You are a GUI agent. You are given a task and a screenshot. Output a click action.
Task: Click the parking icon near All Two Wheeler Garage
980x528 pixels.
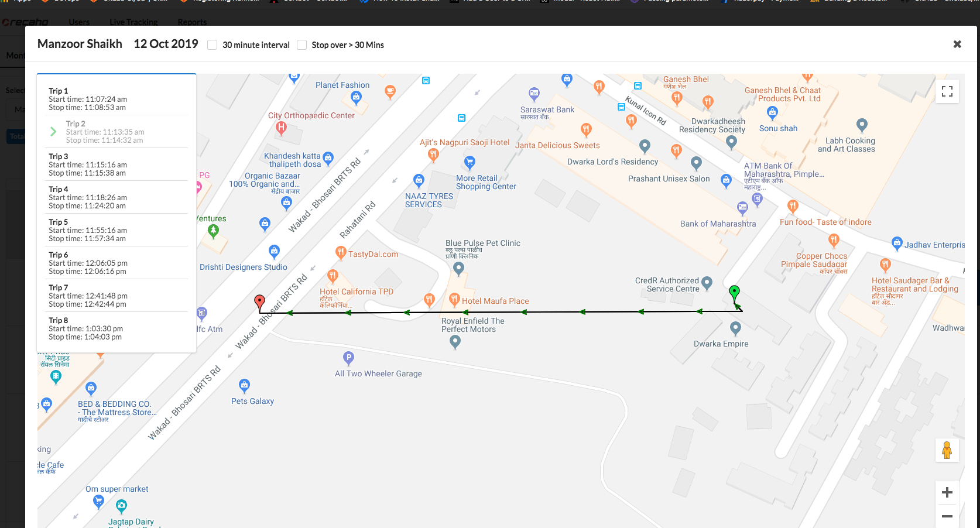click(x=348, y=358)
